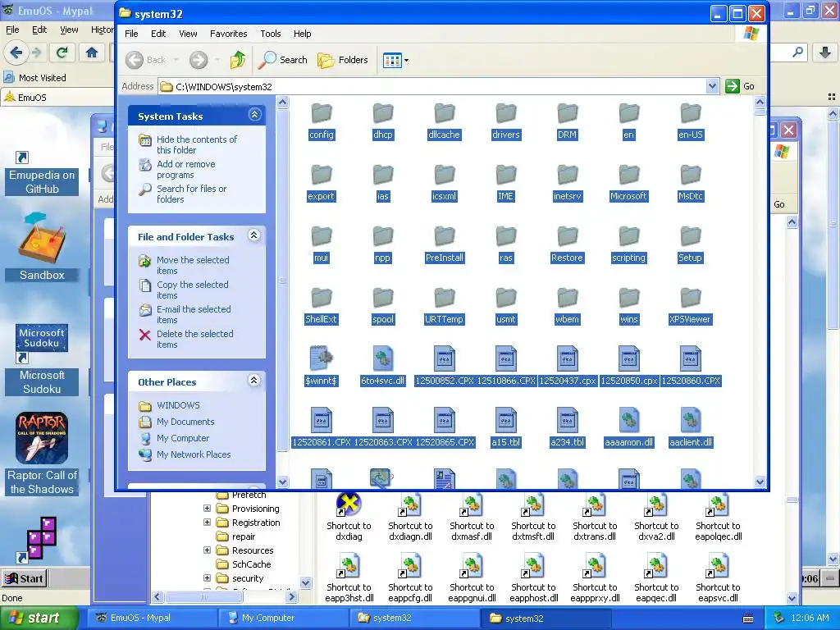Viewport: 840px width, 630px height.
Task: Select the 12520437.cpx file
Action: (x=567, y=367)
